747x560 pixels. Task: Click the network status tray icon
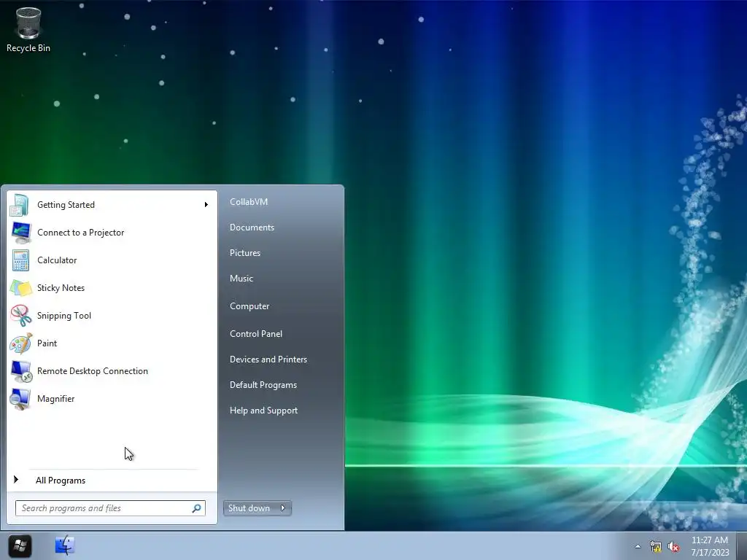pos(656,546)
